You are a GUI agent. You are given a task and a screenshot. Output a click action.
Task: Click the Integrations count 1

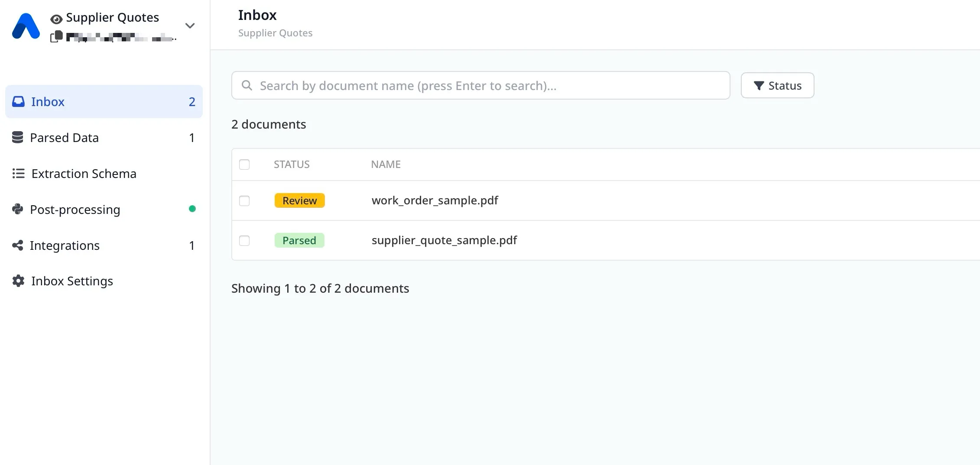click(x=192, y=245)
